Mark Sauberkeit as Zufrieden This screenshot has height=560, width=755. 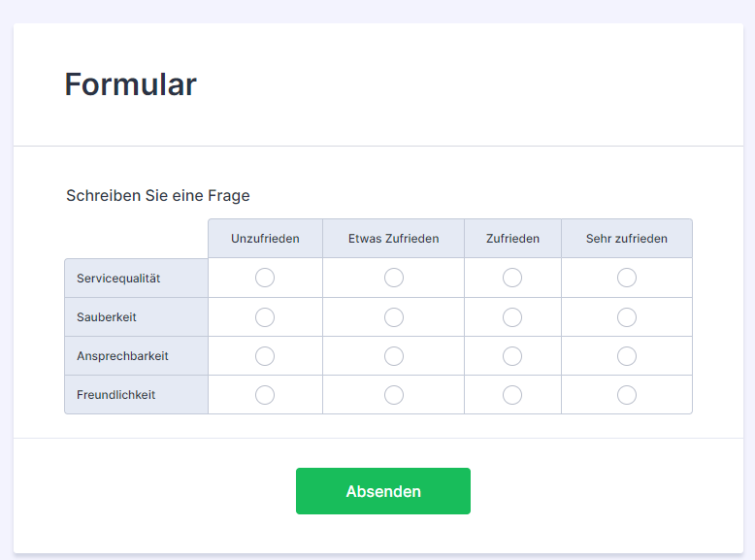[x=512, y=317]
